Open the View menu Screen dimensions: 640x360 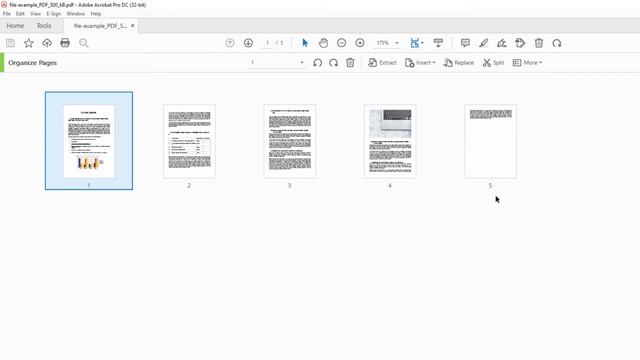(x=36, y=13)
